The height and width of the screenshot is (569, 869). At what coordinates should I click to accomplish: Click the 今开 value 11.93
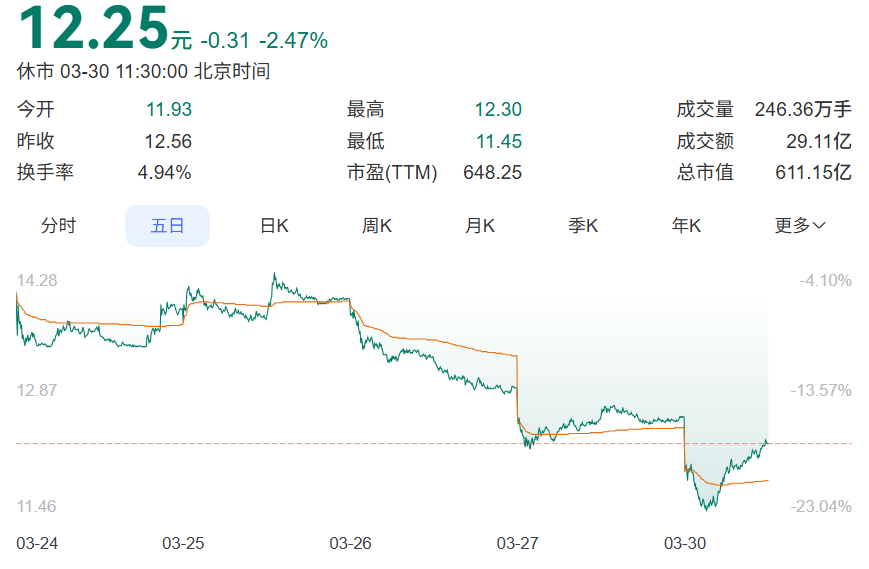168,110
